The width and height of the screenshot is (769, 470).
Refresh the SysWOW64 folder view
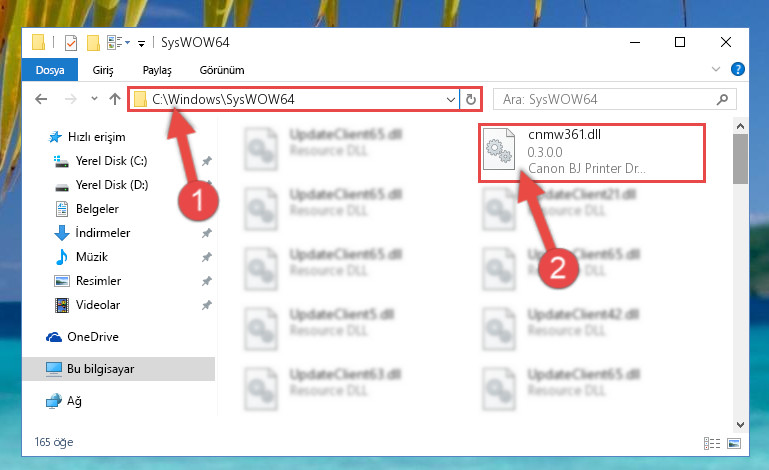471,100
